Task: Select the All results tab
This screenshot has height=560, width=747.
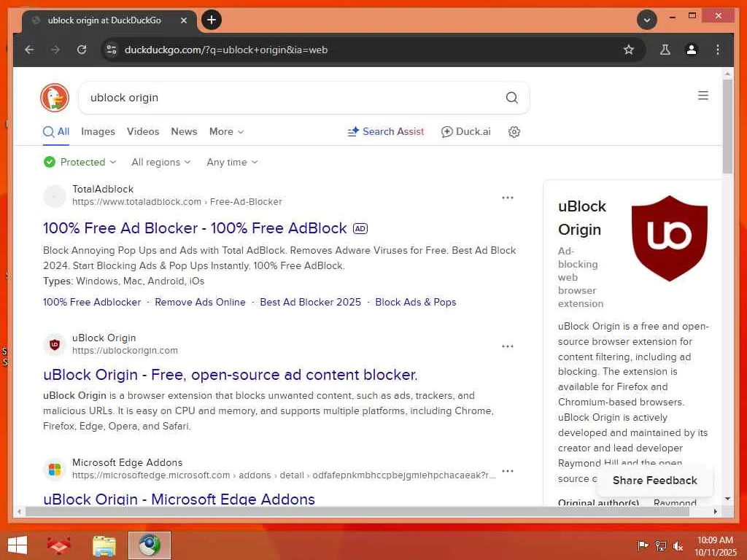Action: (x=56, y=132)
